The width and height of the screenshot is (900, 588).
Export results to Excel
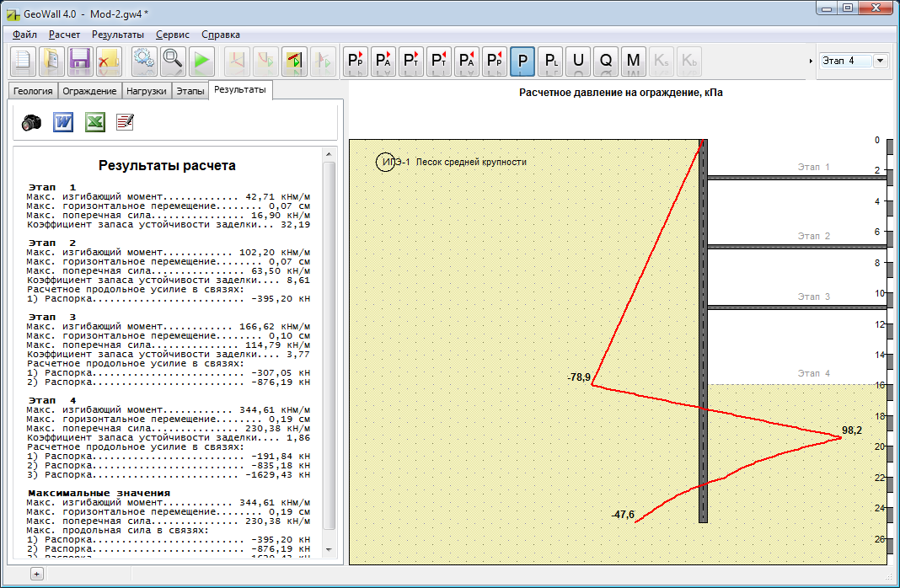point(95,123)
